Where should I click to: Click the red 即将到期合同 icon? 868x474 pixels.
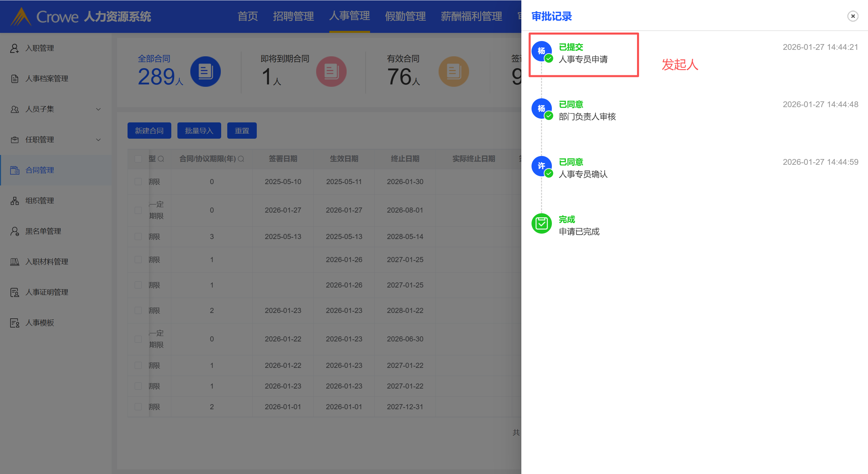point(331,72)
